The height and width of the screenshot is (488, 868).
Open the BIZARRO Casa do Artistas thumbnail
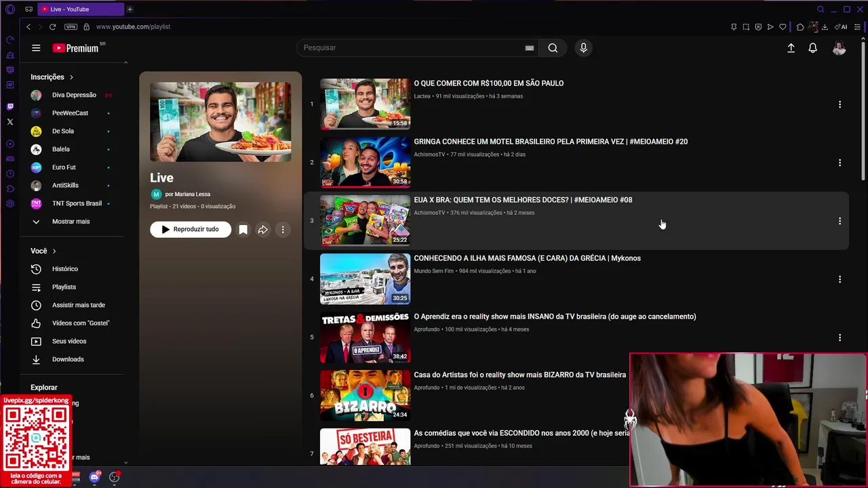click(365, 395)
